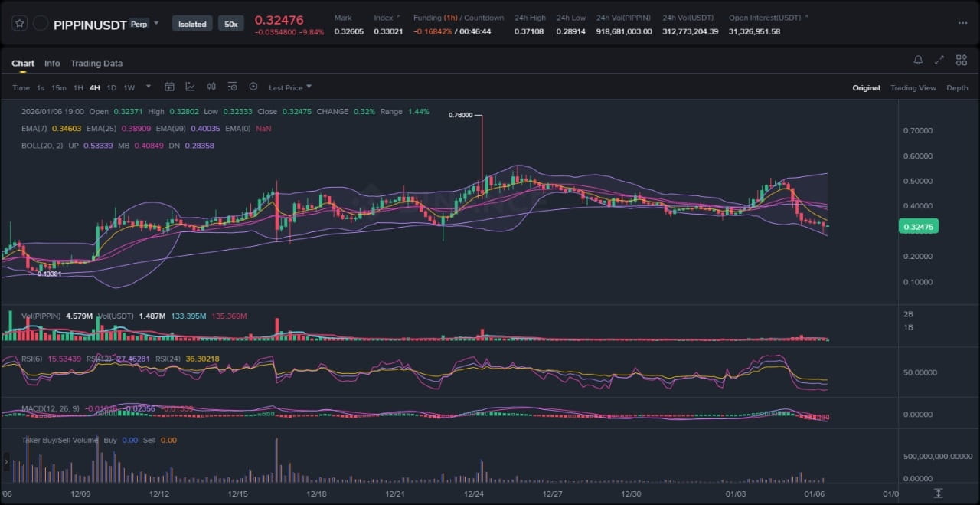Select the Time line chart view

point(21,87)
